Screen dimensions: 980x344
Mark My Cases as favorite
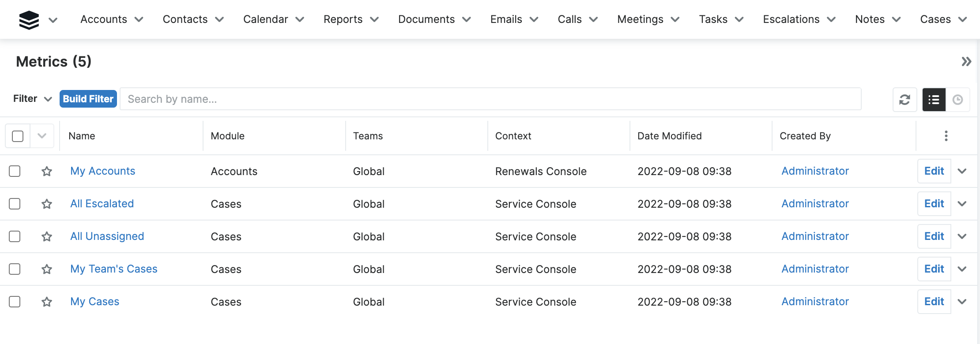(47, 302)
